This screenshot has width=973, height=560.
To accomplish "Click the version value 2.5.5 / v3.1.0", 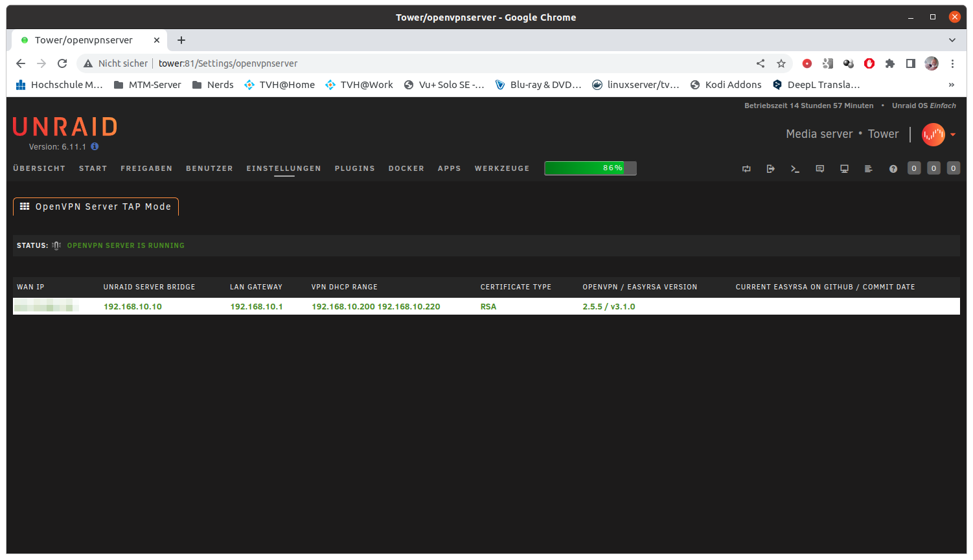I will tap(609, 307).
